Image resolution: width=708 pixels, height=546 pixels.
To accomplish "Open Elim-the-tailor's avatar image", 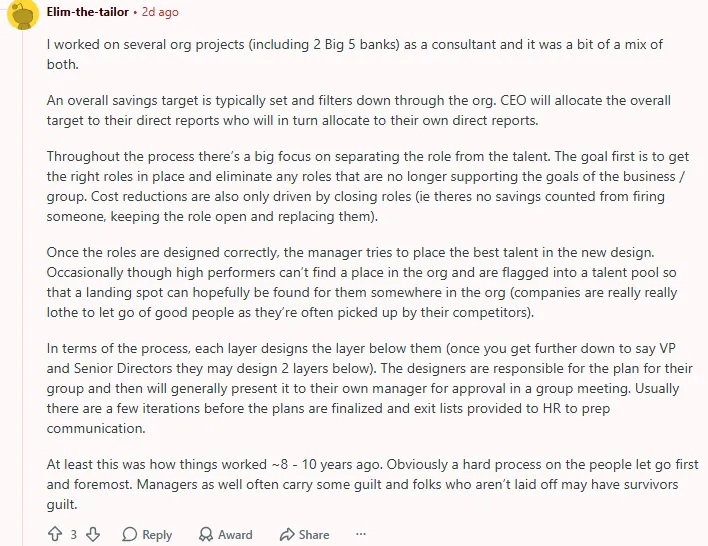I will [x=23, y=14].
